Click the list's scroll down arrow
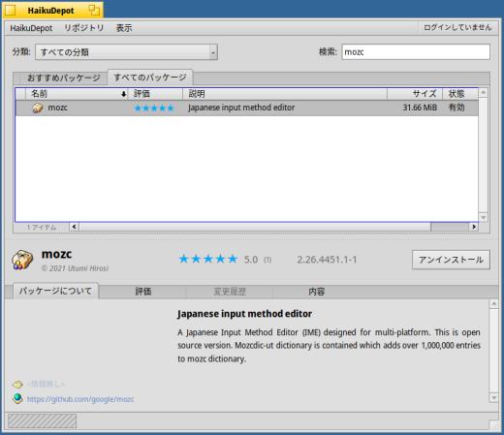Viewport: 504px width, 435px height. coord(484,217)
